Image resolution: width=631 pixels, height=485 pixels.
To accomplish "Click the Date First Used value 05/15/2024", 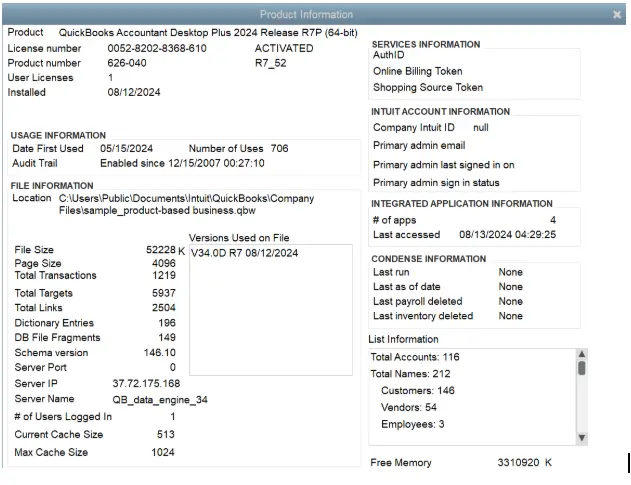I will tap(126, 149).
